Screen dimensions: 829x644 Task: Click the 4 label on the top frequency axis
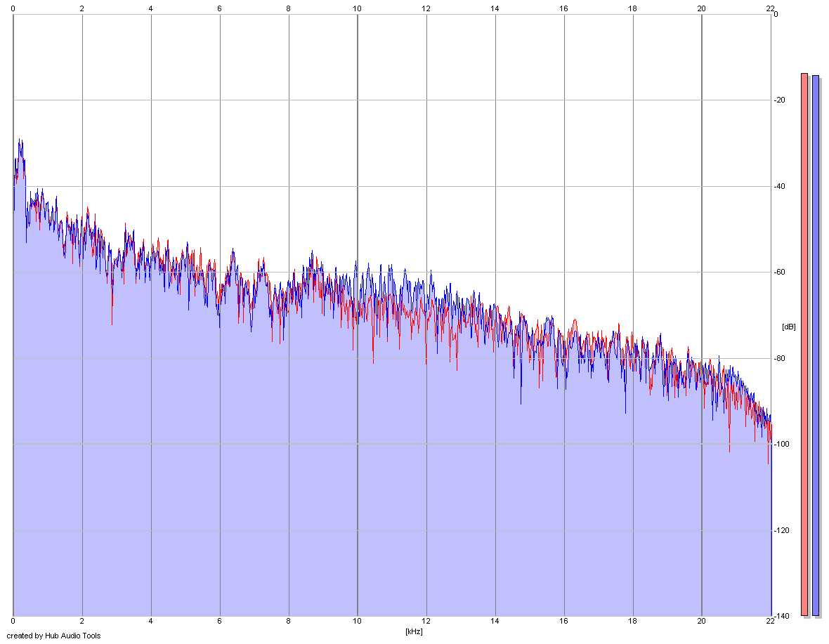(150, 8)
